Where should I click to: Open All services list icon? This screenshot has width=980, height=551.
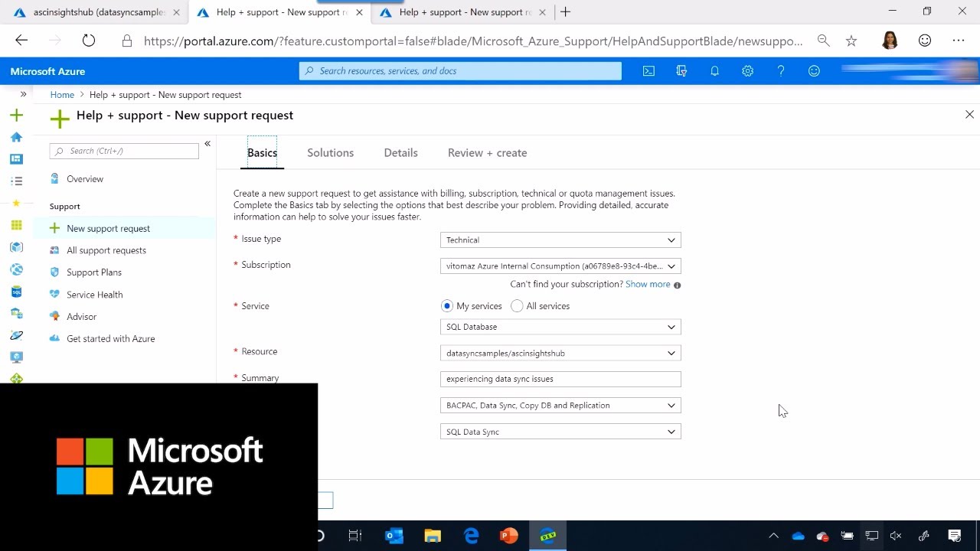click(x=16, y=181)
